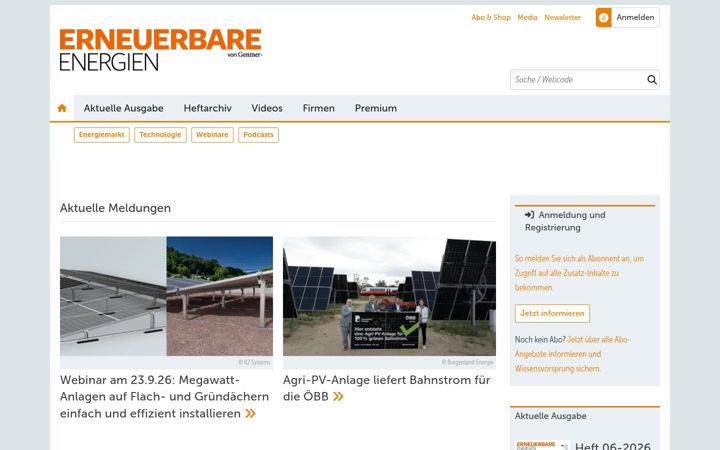Go to Videos section

(x=267, y=108)
